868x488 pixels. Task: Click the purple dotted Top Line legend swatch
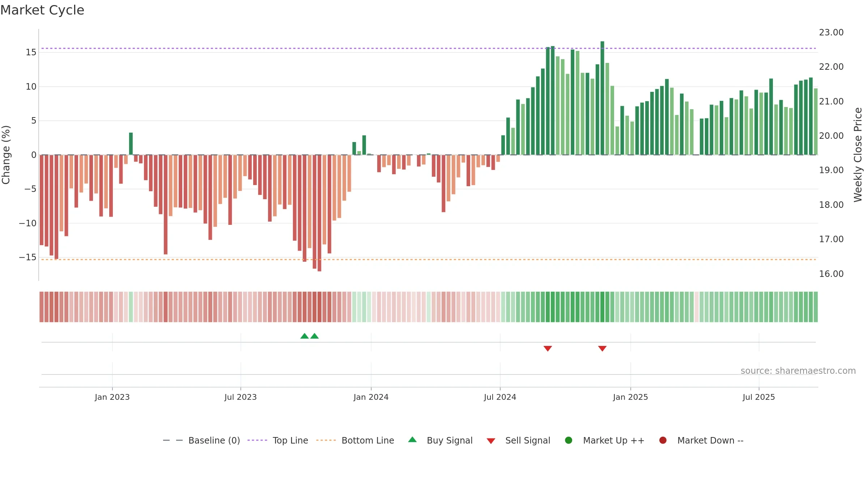pos(257,440)
